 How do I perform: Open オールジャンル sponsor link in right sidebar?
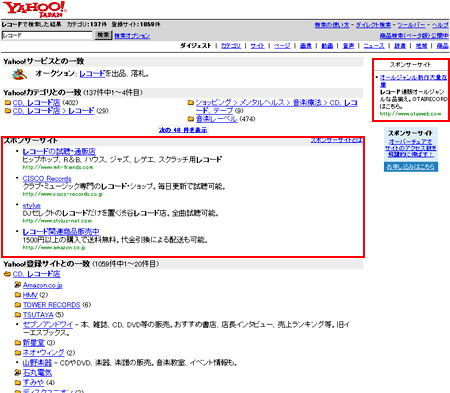coord(413,81)
